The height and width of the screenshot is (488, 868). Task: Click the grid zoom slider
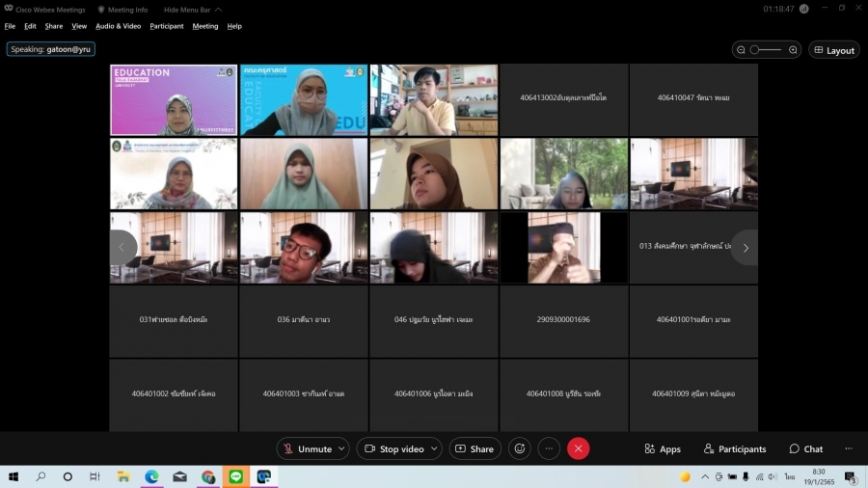point(766,50)
